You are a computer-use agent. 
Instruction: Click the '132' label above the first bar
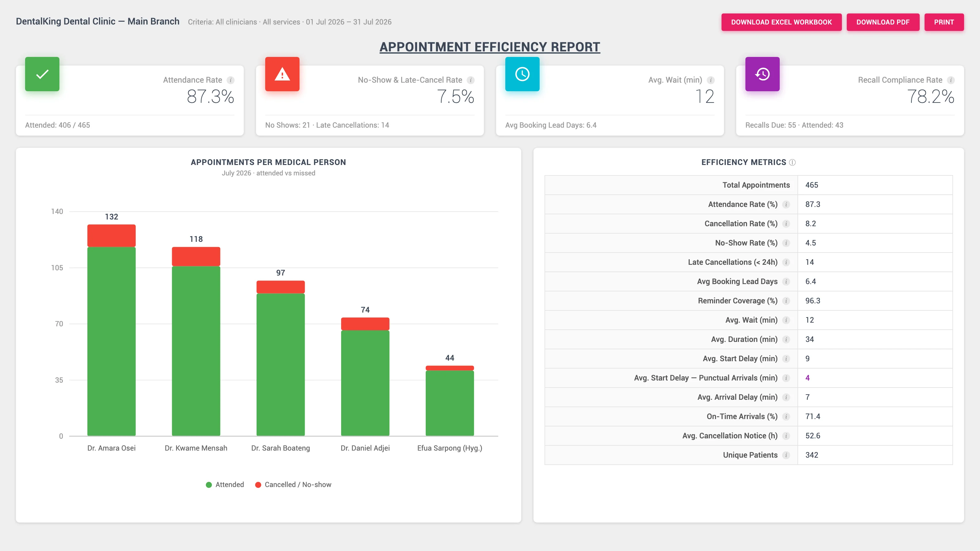[x=111, y=217]
